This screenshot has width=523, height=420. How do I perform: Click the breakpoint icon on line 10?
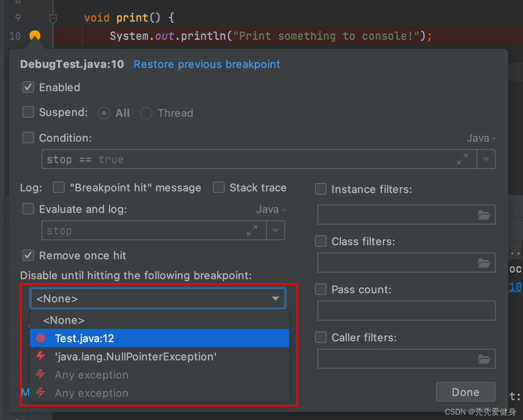[x=35, y=36]
